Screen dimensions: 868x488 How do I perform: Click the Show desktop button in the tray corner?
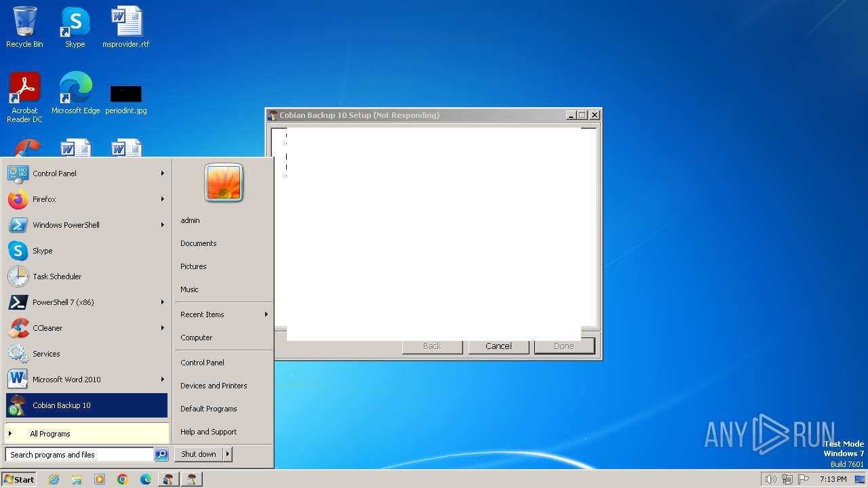coord(860,479)
